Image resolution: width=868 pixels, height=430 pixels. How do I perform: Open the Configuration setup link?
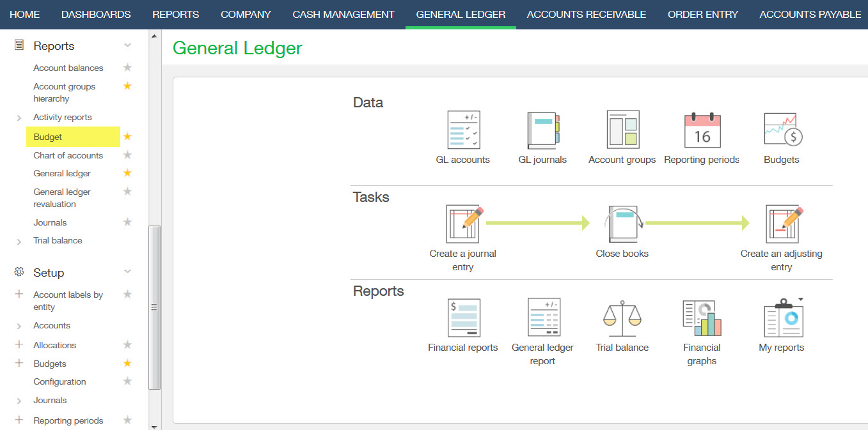pyautogui.click(x=59, y=381)
